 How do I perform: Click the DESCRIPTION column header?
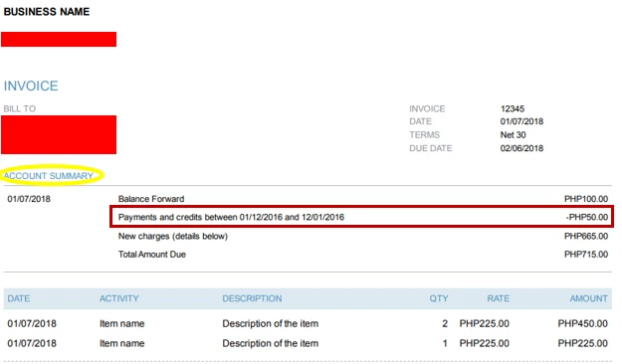click(x=252, y=298)
